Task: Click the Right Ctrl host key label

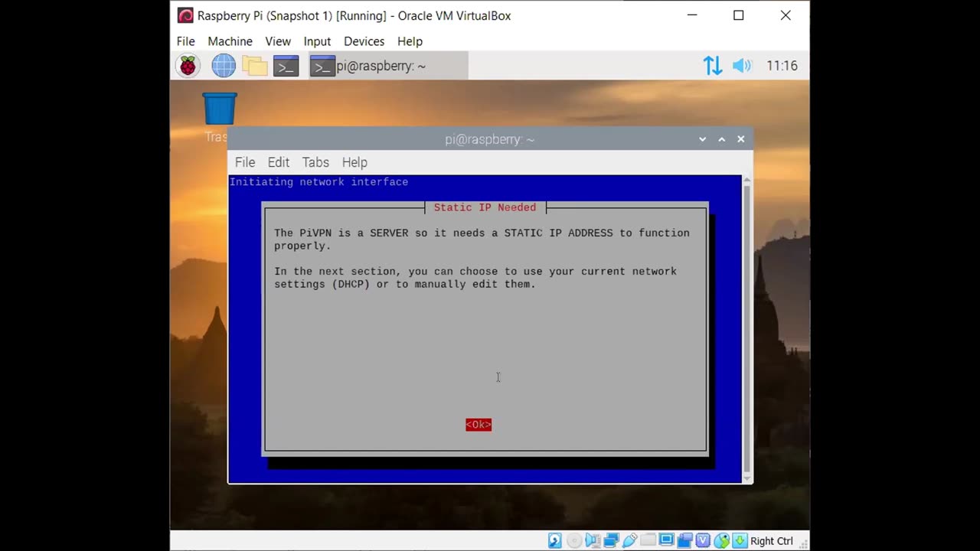Action: coord(772,541)
